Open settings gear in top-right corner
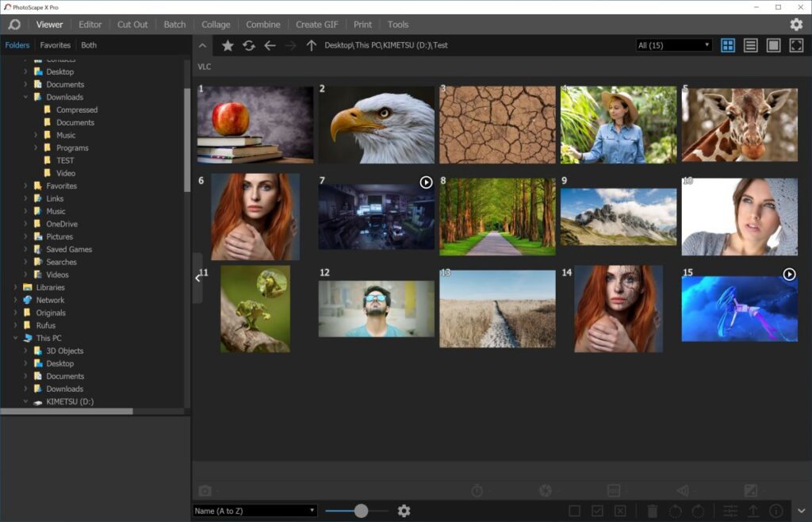Screen dimensions: 812x522 pos(796,25)
